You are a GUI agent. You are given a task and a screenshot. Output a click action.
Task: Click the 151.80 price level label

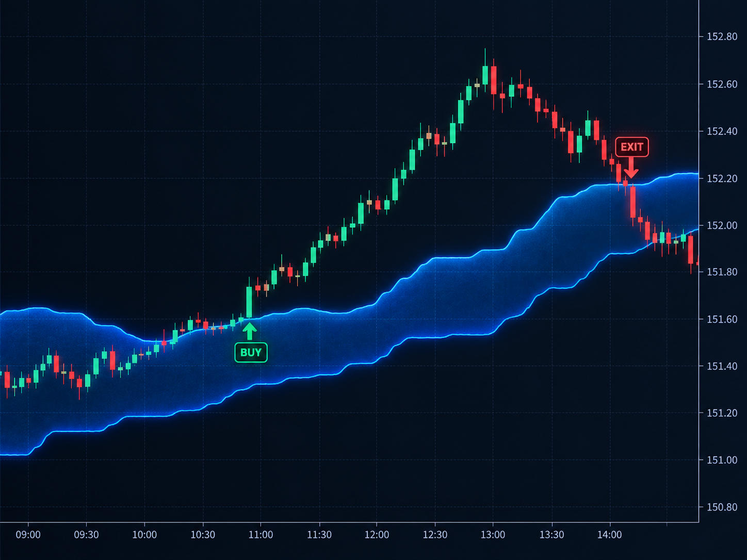coord(722,272)
